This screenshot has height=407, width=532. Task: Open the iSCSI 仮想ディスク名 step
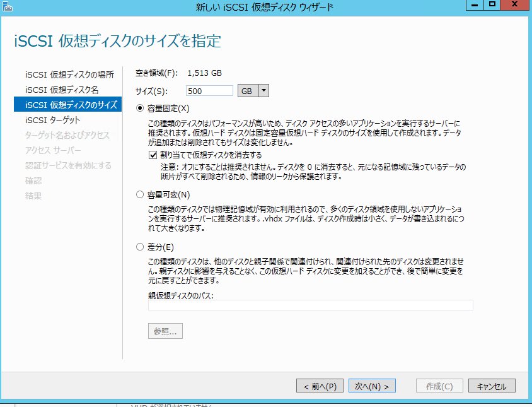[x=62, y=90]
